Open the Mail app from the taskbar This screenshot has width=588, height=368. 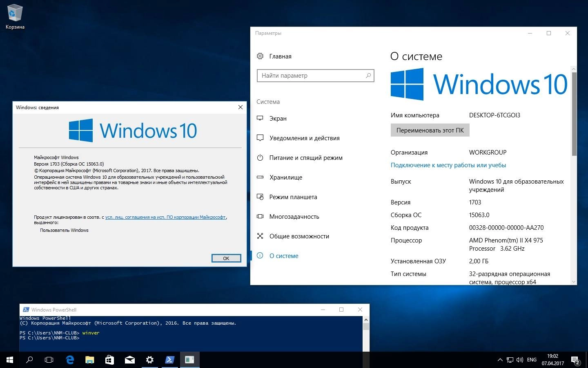click(x=129, y=360)
